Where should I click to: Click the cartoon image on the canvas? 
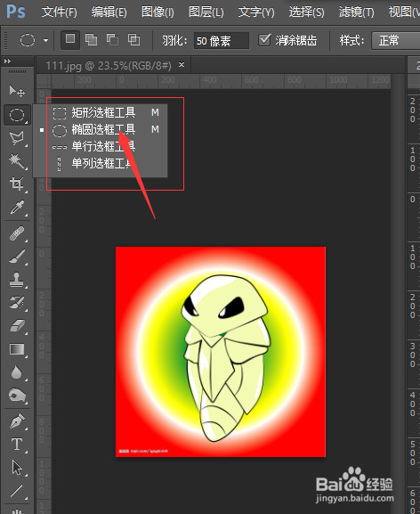click(x=221, y=351)
